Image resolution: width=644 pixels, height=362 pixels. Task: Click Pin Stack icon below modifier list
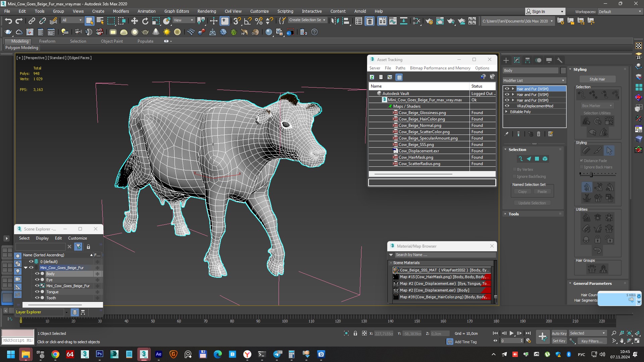pos(506,134)
